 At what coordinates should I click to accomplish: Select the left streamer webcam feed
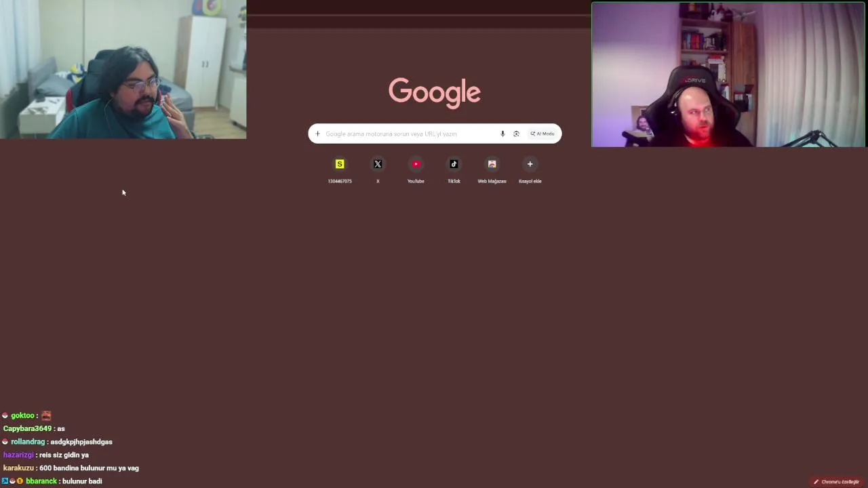pyautogui.click(x=123, y=69)
